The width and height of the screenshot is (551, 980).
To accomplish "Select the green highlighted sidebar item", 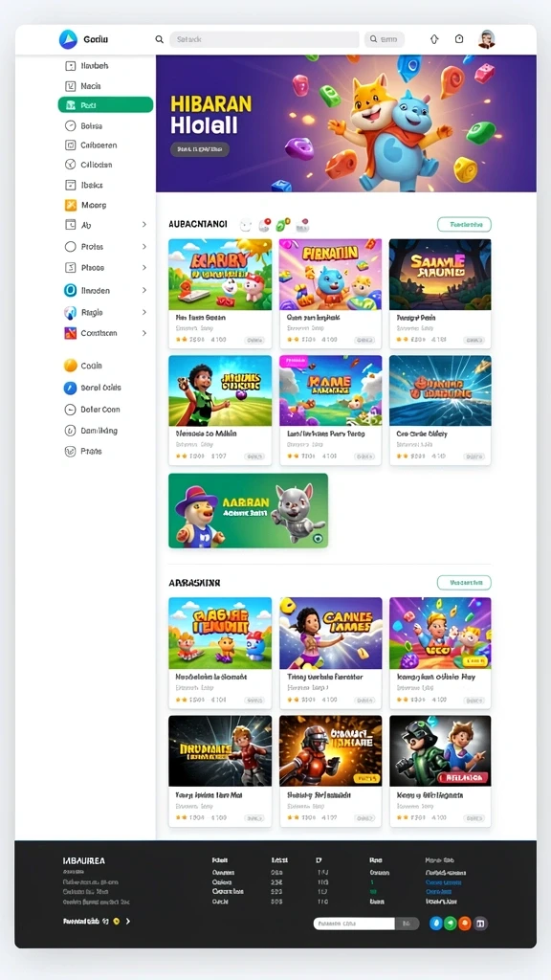I will (x=105, y=105).
